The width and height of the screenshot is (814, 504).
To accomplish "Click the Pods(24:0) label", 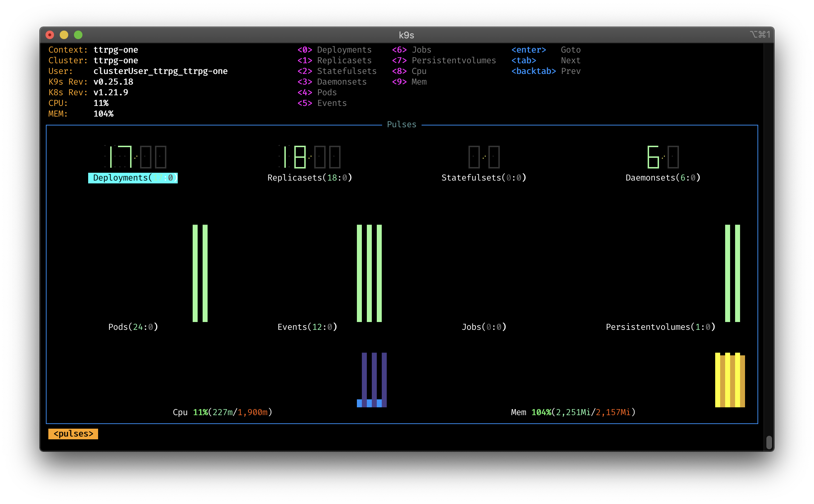I will tap(133, 327).
